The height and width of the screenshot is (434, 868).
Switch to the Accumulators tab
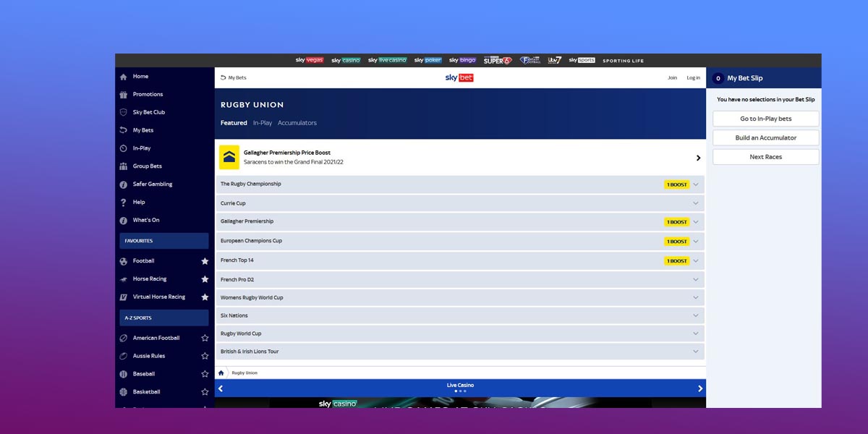(297, 123)
